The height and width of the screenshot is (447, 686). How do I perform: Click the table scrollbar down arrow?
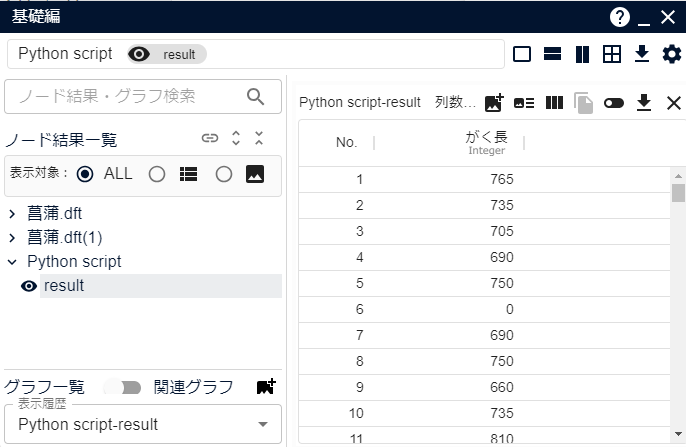(678, 434)
